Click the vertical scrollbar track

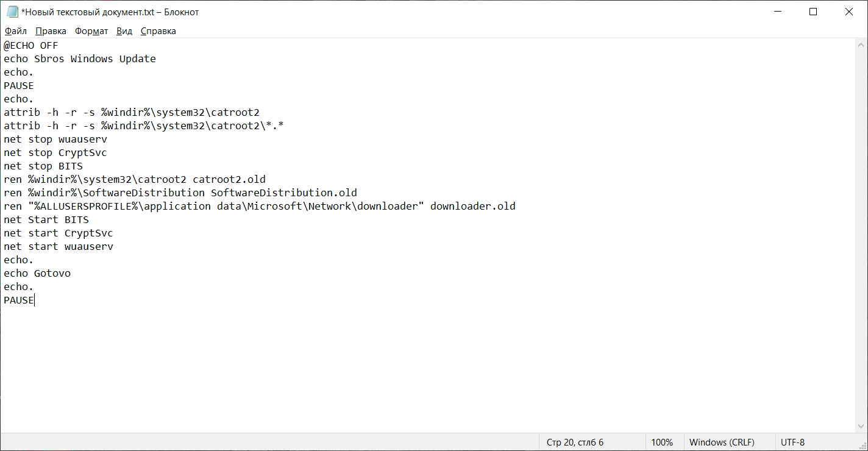coord(861,244)
